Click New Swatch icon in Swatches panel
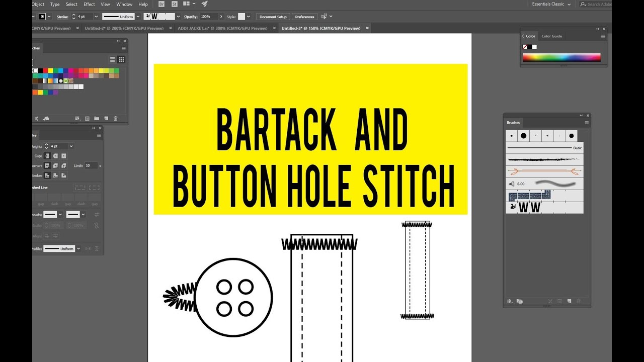Image resolution: width=644 pixels, height=362 pixels. (x=106, y=119)
